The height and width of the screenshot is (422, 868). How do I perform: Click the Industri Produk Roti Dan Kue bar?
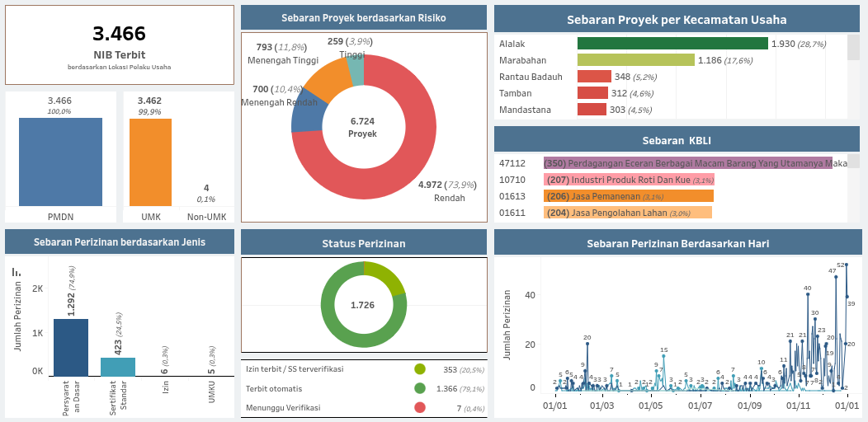click(x=629, y=180)
